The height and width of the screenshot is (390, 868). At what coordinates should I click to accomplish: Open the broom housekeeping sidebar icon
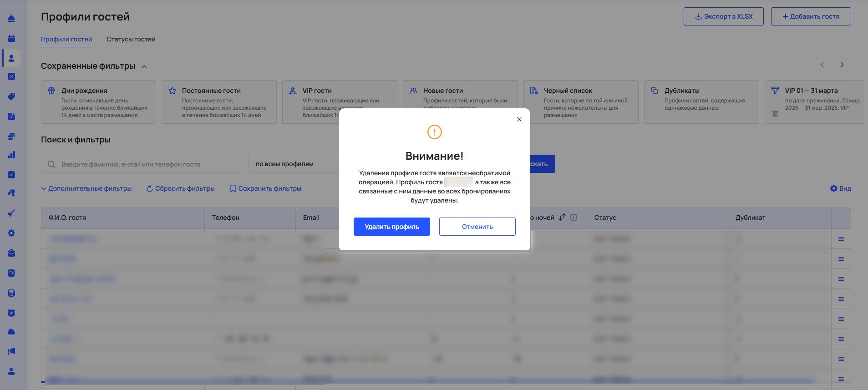click(x=11, y=213)
